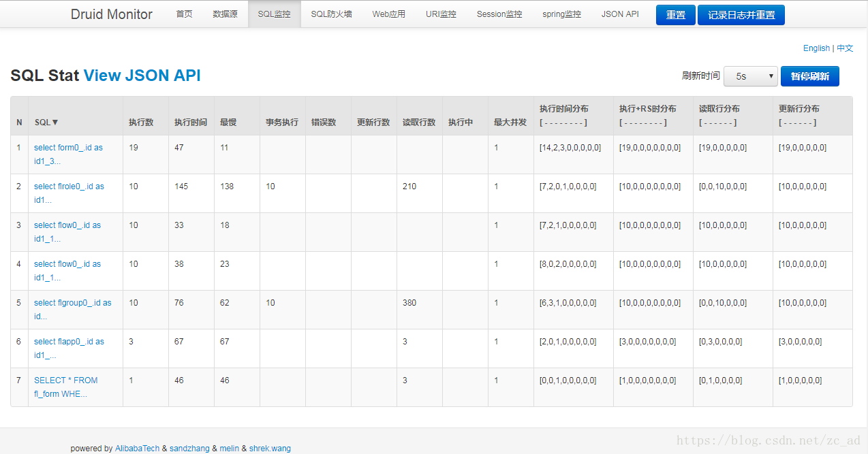The height and width of the screenshot is (454, 868).
Task: Go to the Session监控 tab
Action: (x=499, y=14)
